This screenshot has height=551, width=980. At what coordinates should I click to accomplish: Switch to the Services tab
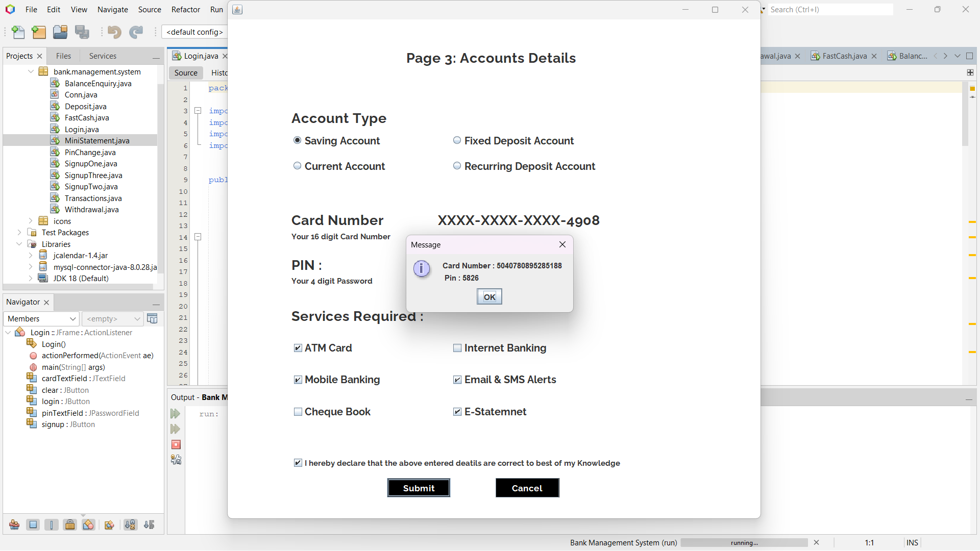click(103, 56)
